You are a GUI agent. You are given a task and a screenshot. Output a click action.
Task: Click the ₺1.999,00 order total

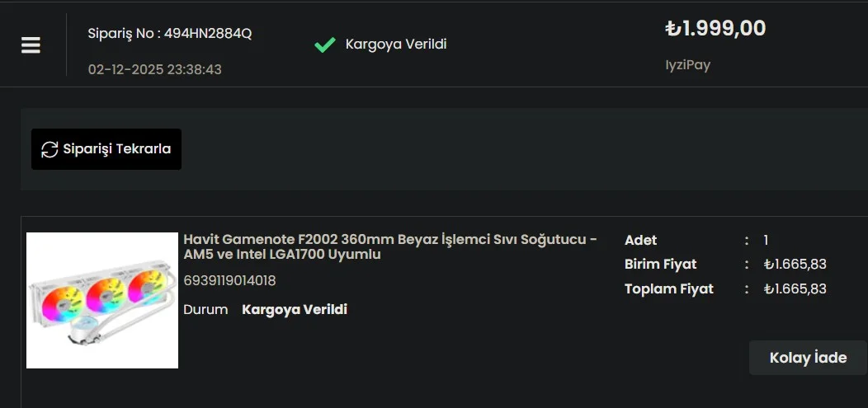(715, 29)
